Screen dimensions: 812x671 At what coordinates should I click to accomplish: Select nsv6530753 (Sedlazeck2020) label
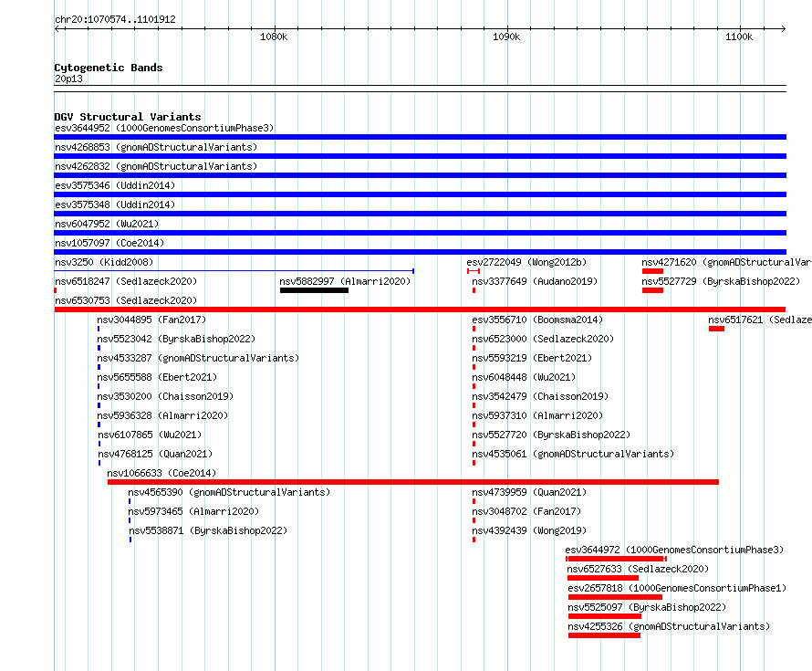[126, 300]
